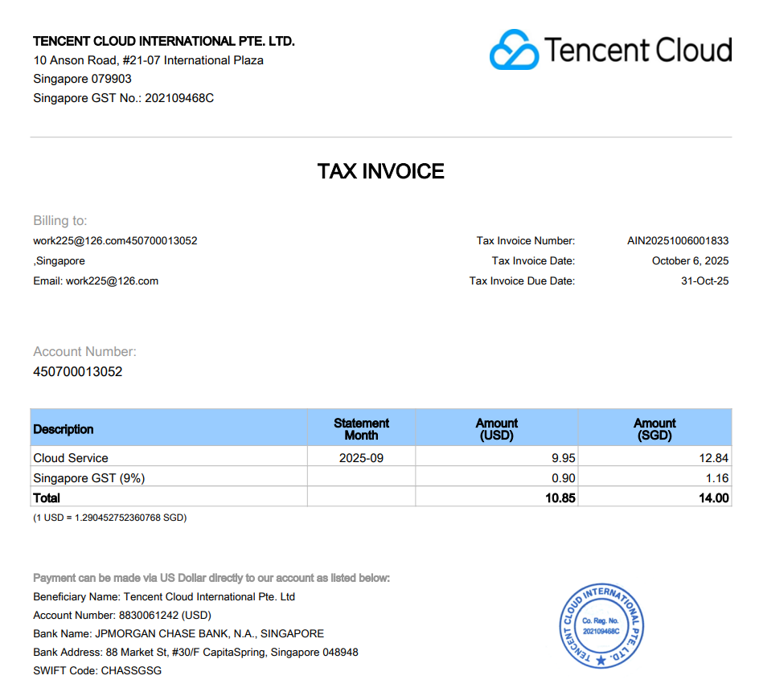Image resolution: width=759 pixels, height=700 pixels.
Task: Select the Tax Invoice Number: label
Action: click(x=526, y=241)
